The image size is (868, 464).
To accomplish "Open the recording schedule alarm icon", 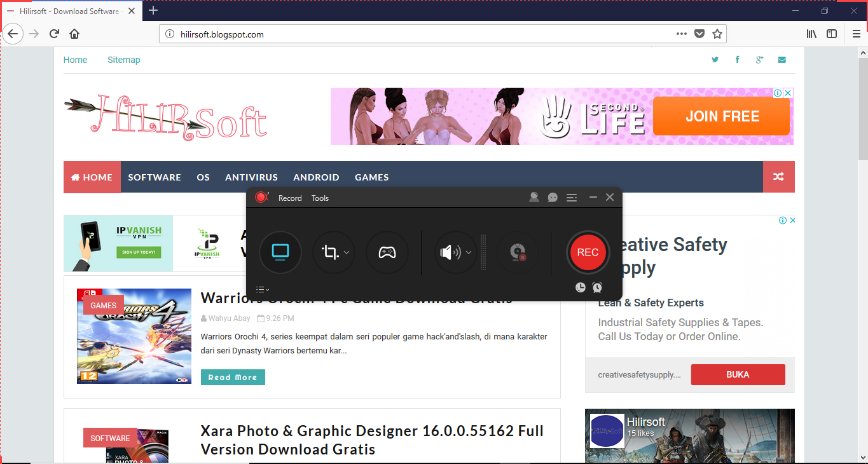I will click(596, 287).
